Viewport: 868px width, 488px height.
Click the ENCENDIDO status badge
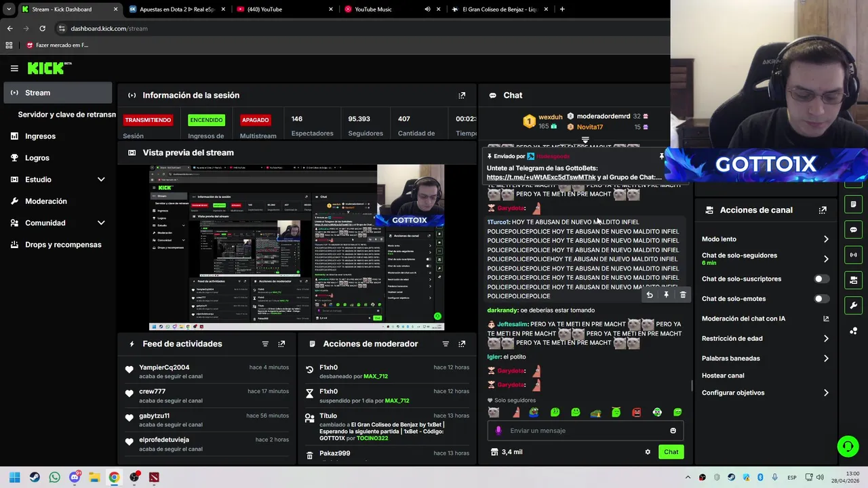pyautogui.click(x=206, y=120)
